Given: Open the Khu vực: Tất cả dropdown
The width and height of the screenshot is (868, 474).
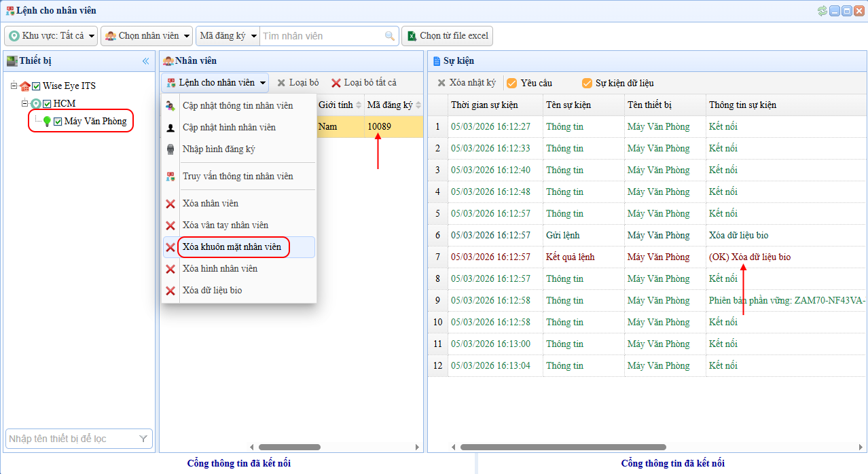Looking at the screenshot, I should click(x=52, y=36).
